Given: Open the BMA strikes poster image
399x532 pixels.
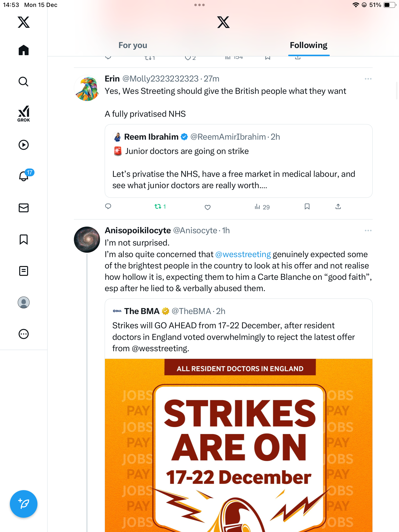Looking at the screenshot, I should (x=238, y=443).
